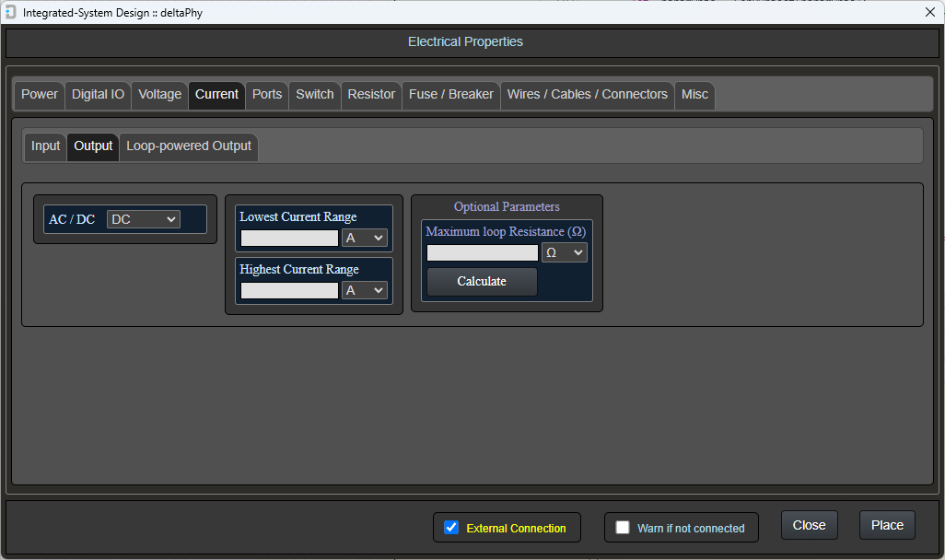Screen dimensions: 945x560
Task: Focus the Maximum loop Resistance input field
Action: (x=483, y=252)
